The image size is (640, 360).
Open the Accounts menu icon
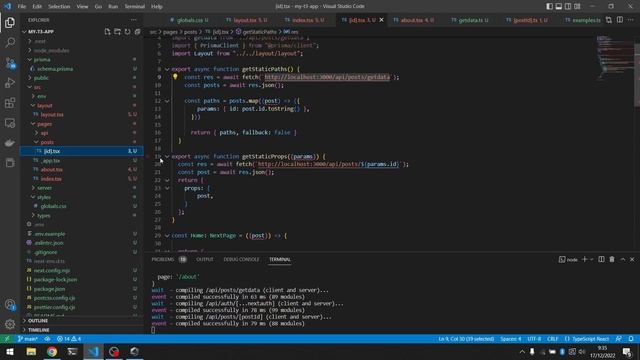click(x=10, y=304)
